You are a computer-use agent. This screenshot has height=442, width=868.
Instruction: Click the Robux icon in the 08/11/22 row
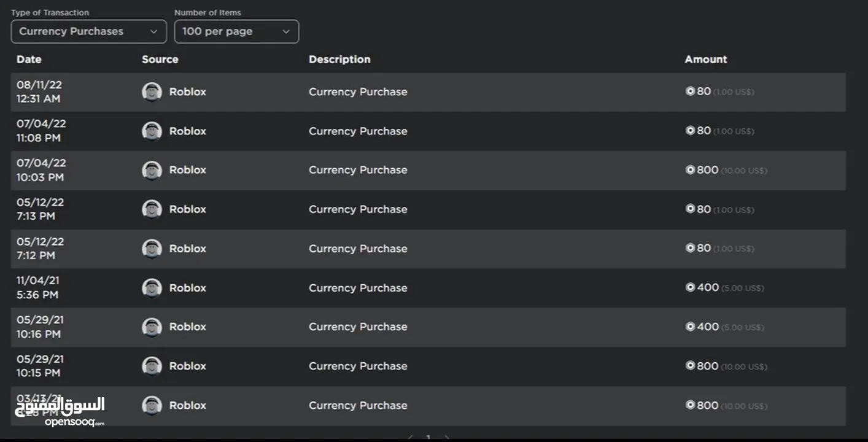pyautogui.click(x=690, y=91)
